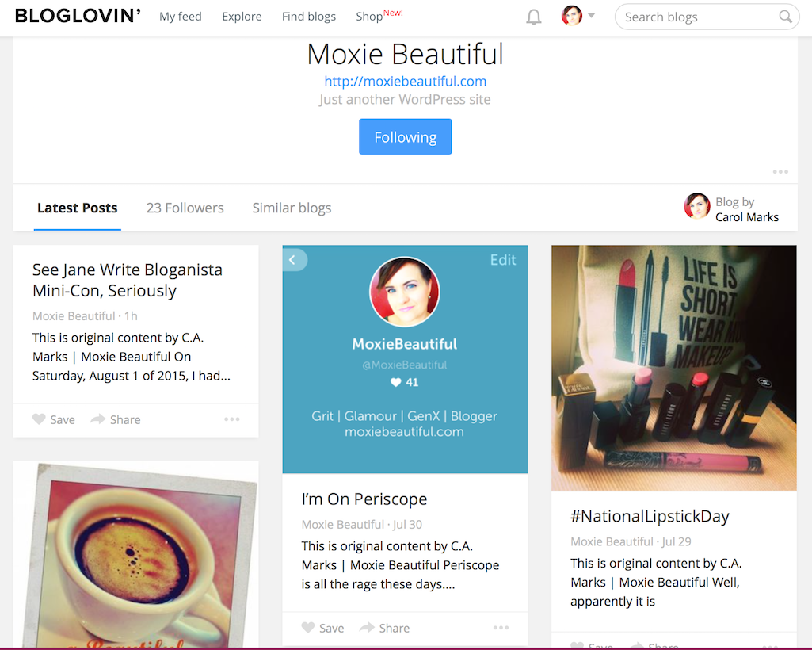Open more options on I'm On Periscope post
The width and height of the screenshot is (812, 650).
click(501, 628)
